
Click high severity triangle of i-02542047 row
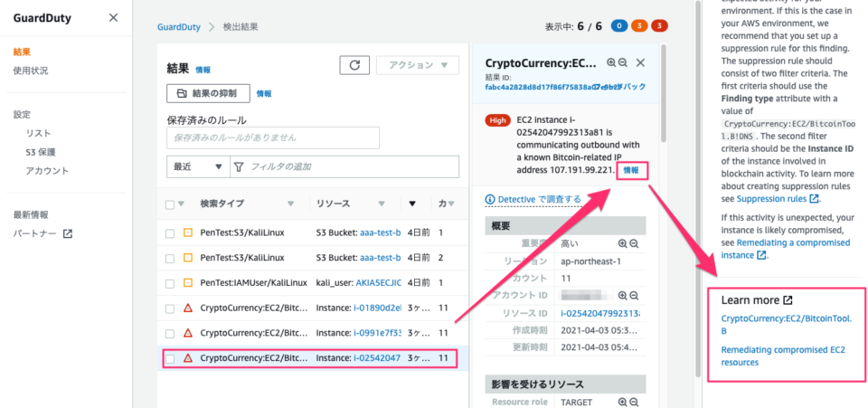pos(188,358)
